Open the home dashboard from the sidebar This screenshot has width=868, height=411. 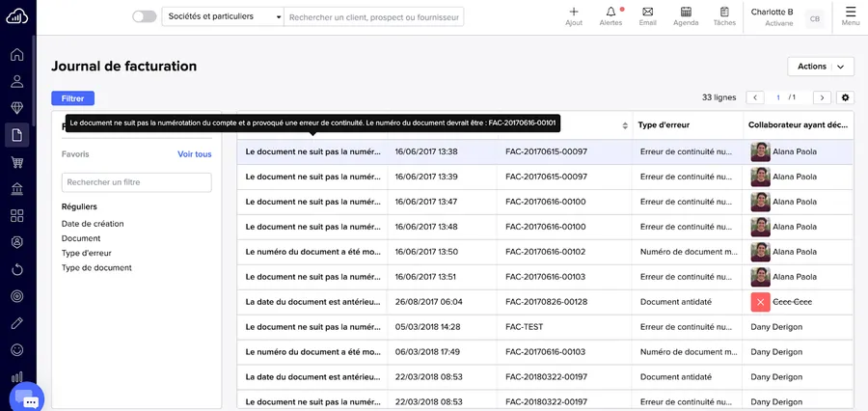point(17,54)
